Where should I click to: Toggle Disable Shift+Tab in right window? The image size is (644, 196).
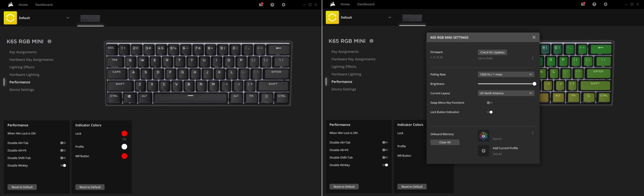pos(385,157)
